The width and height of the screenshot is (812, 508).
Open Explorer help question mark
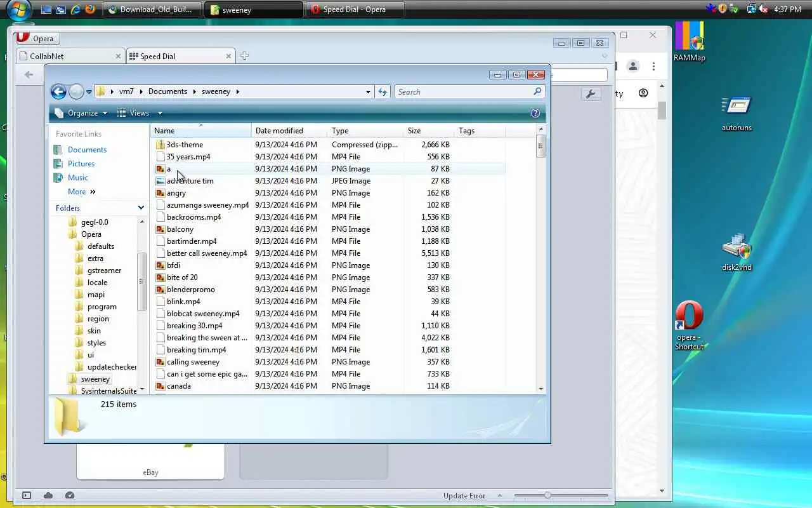tap(535, 113)
